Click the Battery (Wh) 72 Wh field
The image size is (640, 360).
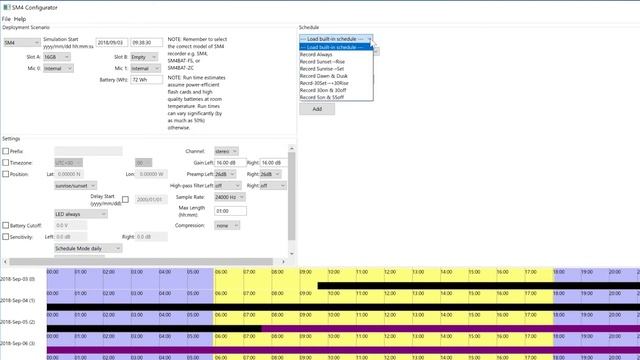point(146,80)
